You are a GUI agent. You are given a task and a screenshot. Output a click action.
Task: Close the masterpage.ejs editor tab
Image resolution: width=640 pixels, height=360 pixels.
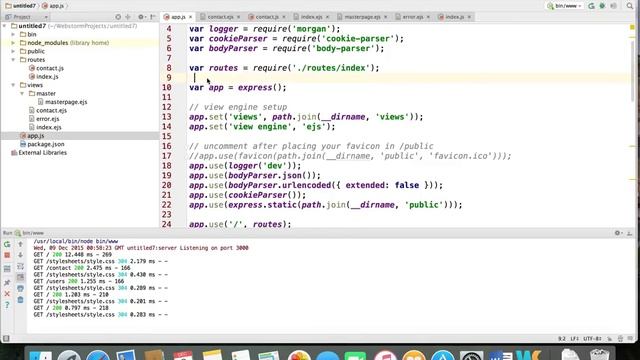[385, 17]
